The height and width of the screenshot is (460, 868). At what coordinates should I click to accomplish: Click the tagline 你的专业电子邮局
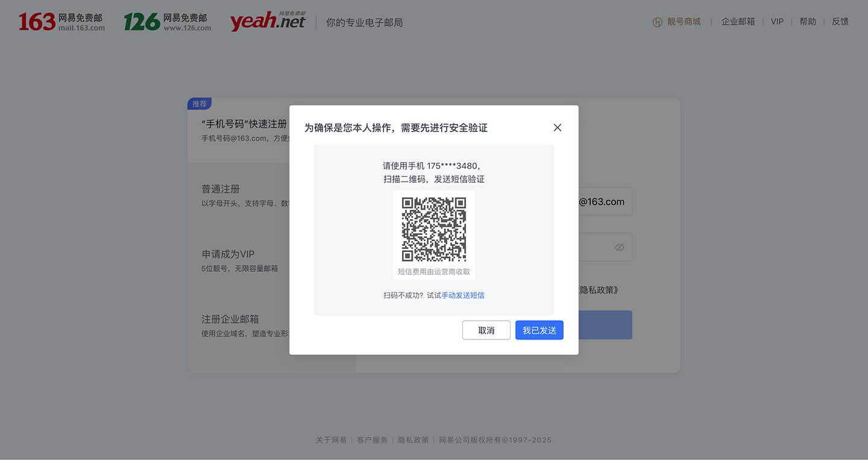(365, 22)
